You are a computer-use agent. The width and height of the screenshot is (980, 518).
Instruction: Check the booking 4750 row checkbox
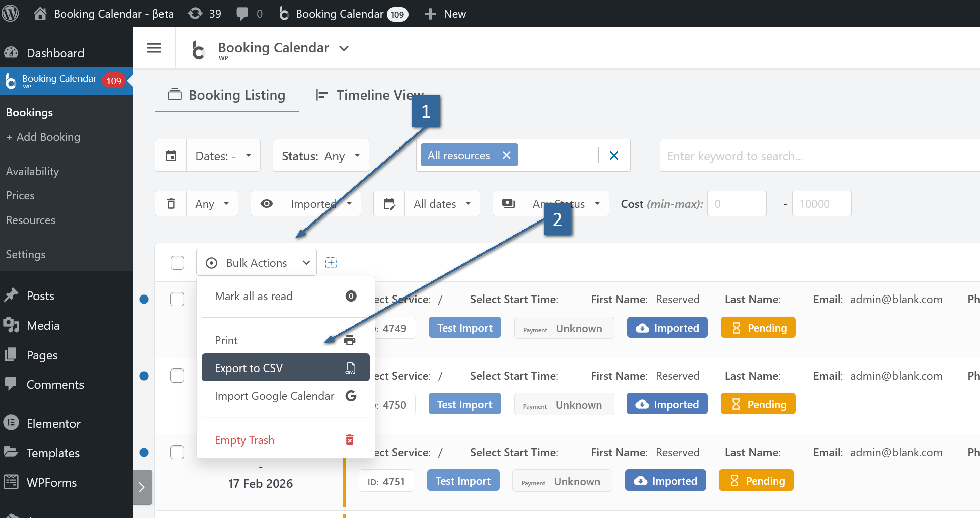[x=177, y=376]
